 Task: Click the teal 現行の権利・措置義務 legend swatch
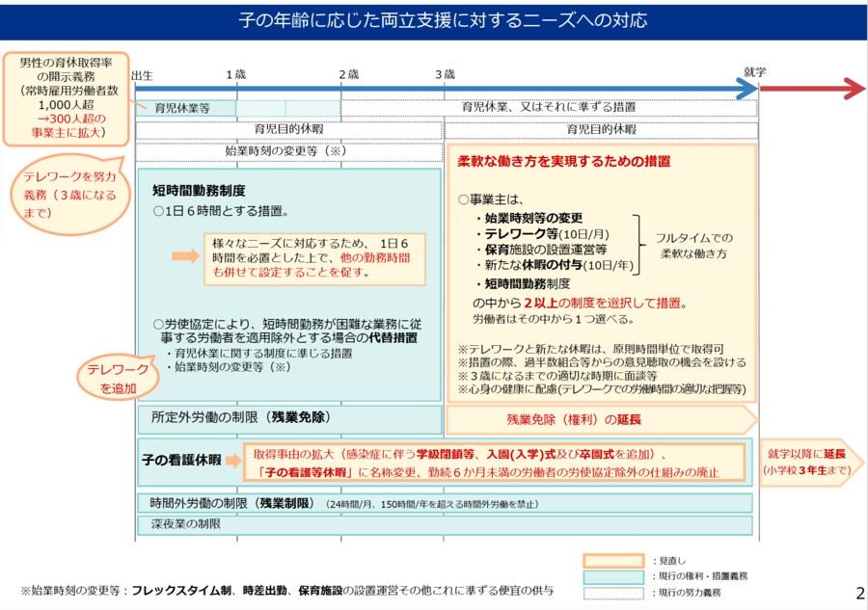612,575
